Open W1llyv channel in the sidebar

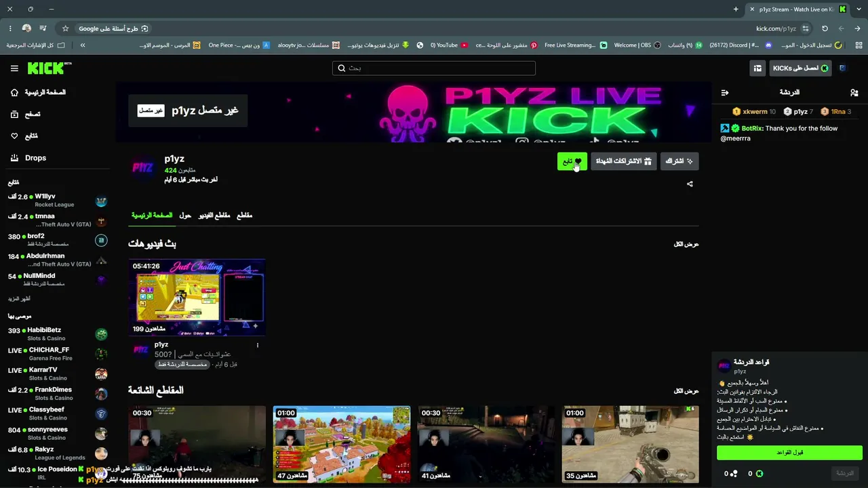pyautogui.click(x=58, y=200)
